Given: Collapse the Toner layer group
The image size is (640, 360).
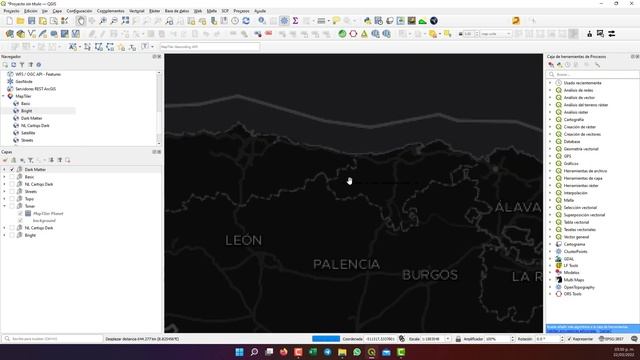Looking at the screenshot, I should [4, 207].
